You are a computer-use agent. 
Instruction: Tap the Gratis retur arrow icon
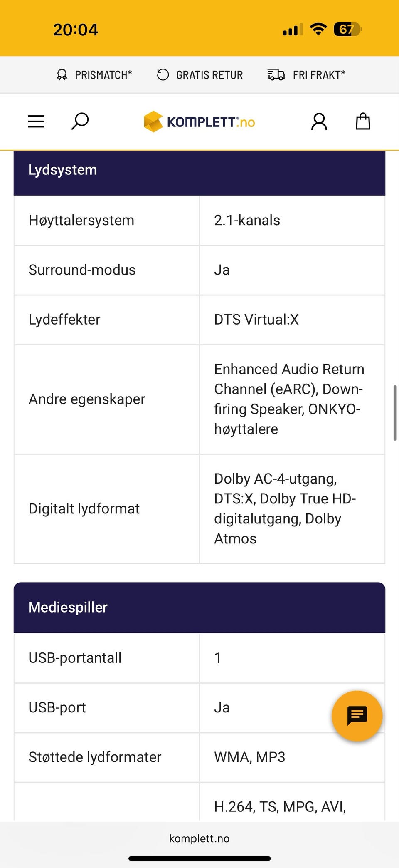(x=163, y=75)
